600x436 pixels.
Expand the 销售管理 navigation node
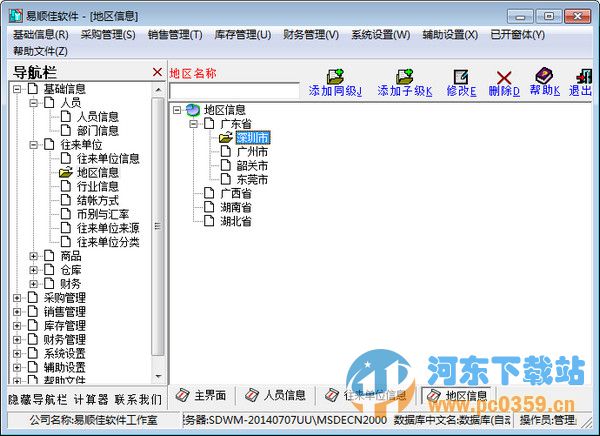pyautogui.click(x=17, y=312)
